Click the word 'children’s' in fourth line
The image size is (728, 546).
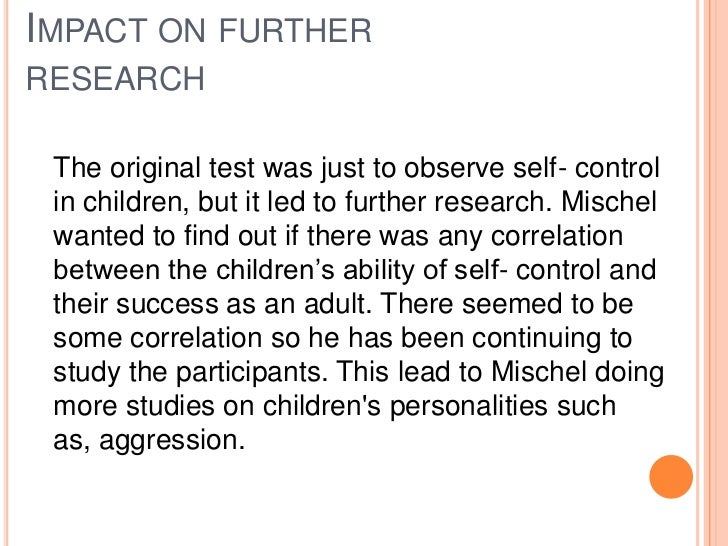pos(275,270)
